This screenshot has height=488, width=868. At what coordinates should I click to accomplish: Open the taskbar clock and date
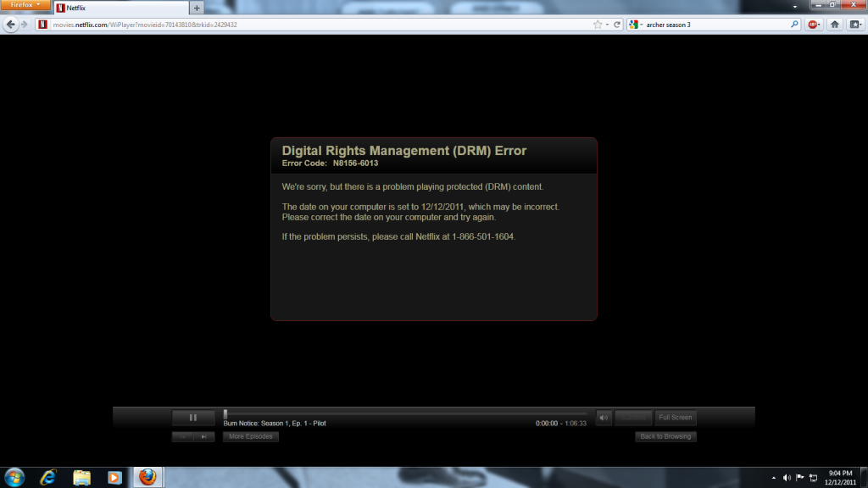(840, 478)
